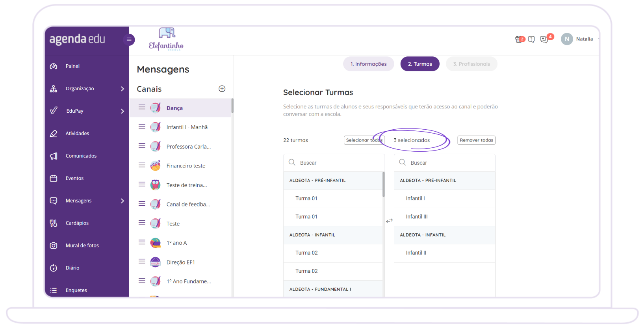Grab the reorder handle for Dança channel
The width and height of the screenshot is (644, 333).
(142, 107)
